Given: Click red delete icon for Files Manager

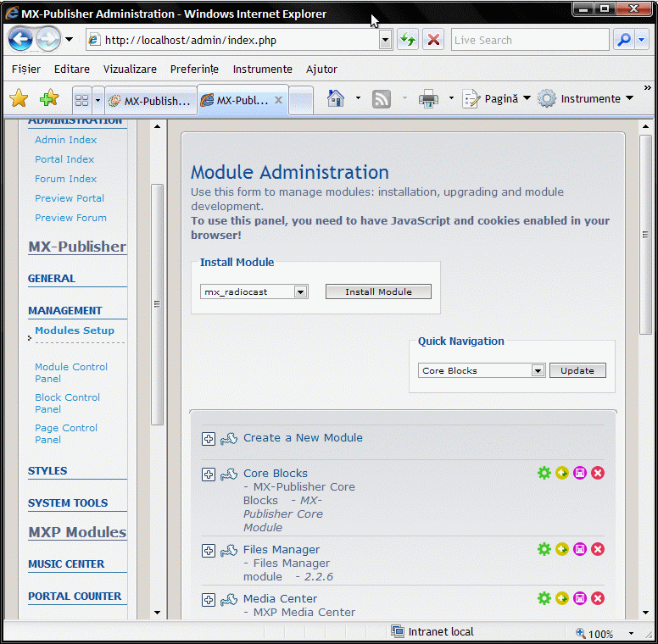Looking at the screenshot, I should (x=598, y=549).
